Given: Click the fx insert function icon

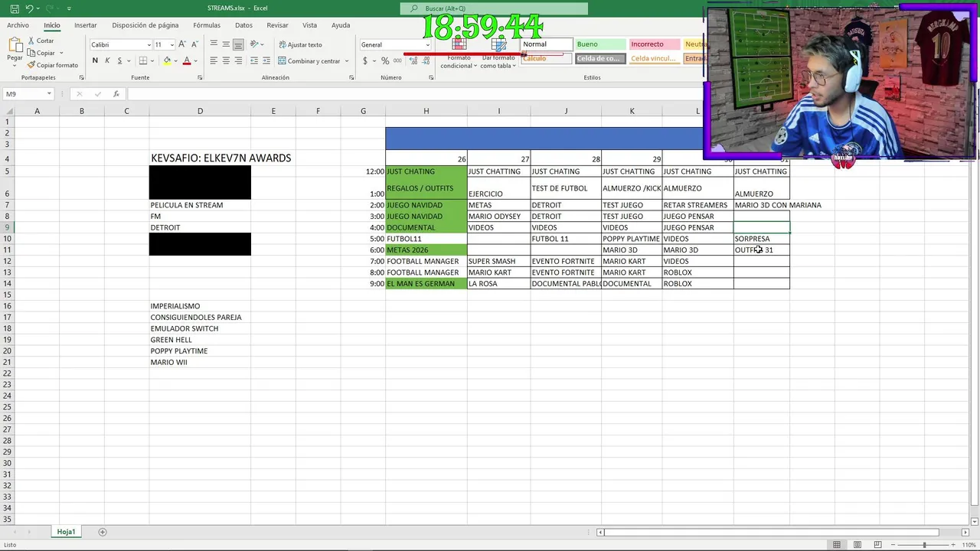Looking at the screenshot, I should point(116,94).
